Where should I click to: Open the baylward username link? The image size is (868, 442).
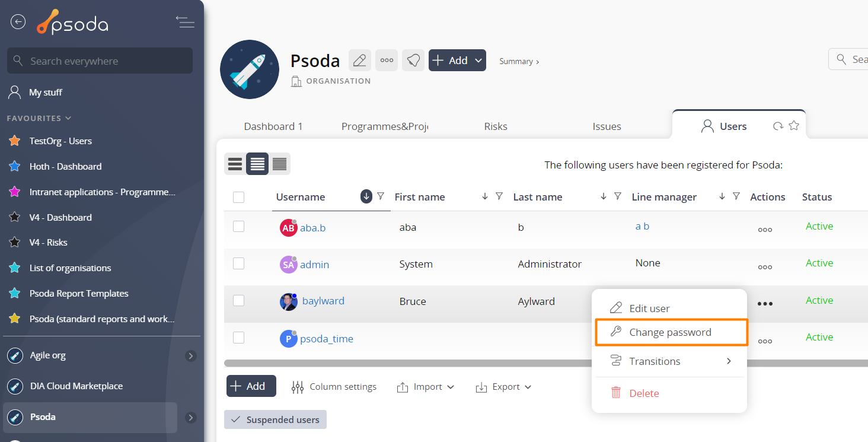[323, 301]
